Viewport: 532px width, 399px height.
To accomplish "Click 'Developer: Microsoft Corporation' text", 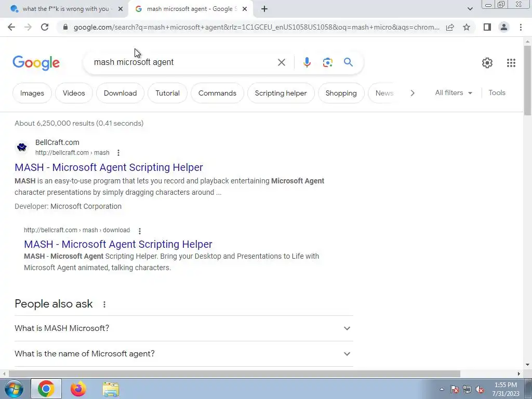I will [68, 206].
